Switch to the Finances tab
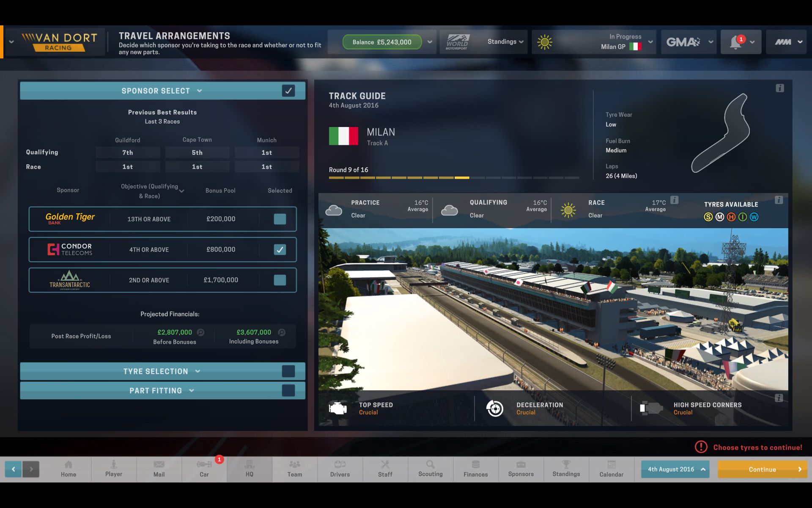The width and height of the screenshot is (812, 508). coord(475,469)
